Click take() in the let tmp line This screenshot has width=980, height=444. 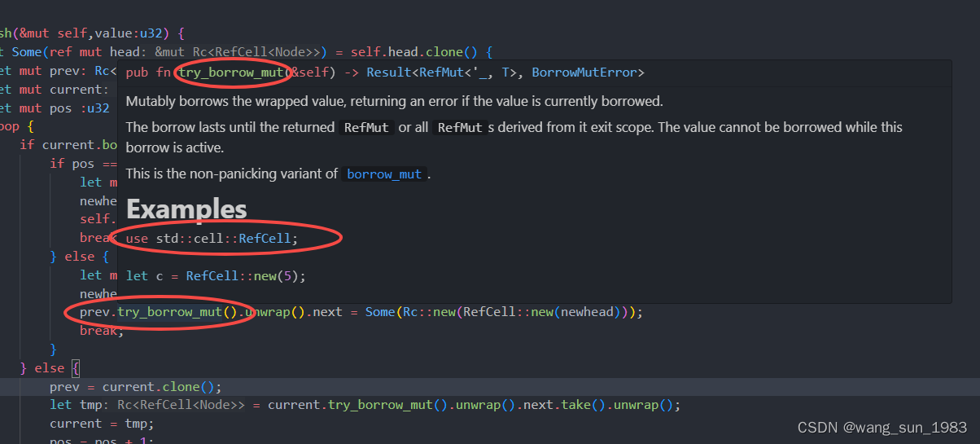click(x=583, y=405)
